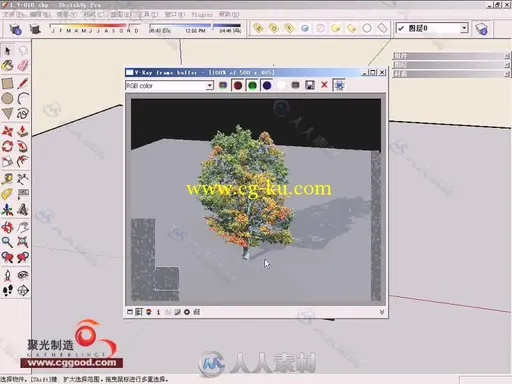This screenshot has height=384, width=512.
Task: Toggle the blue channel button
Action: click(267, 86)
